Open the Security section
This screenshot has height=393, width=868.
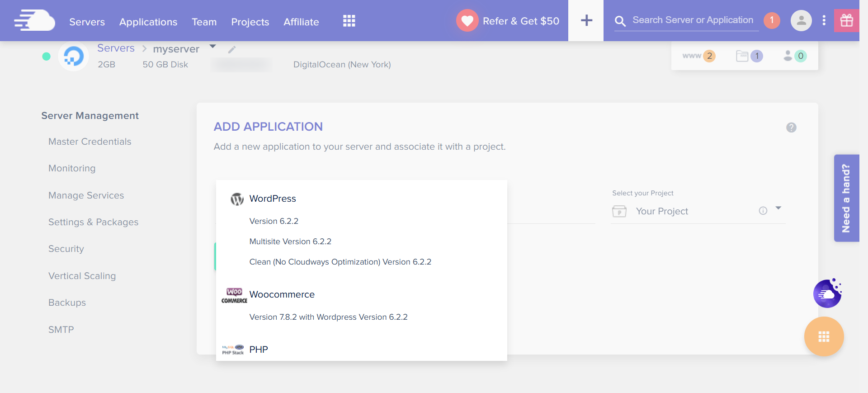click(x=66, y=249)
